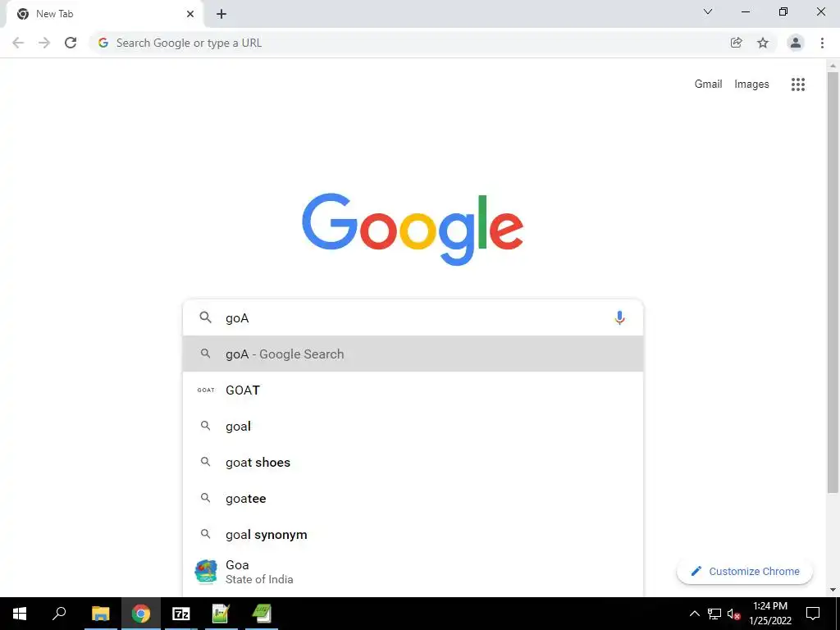Image resolution: width=840 pixels, height=630 pixels.
Task: Expand the tab search chevron
Action: (708, 11)
